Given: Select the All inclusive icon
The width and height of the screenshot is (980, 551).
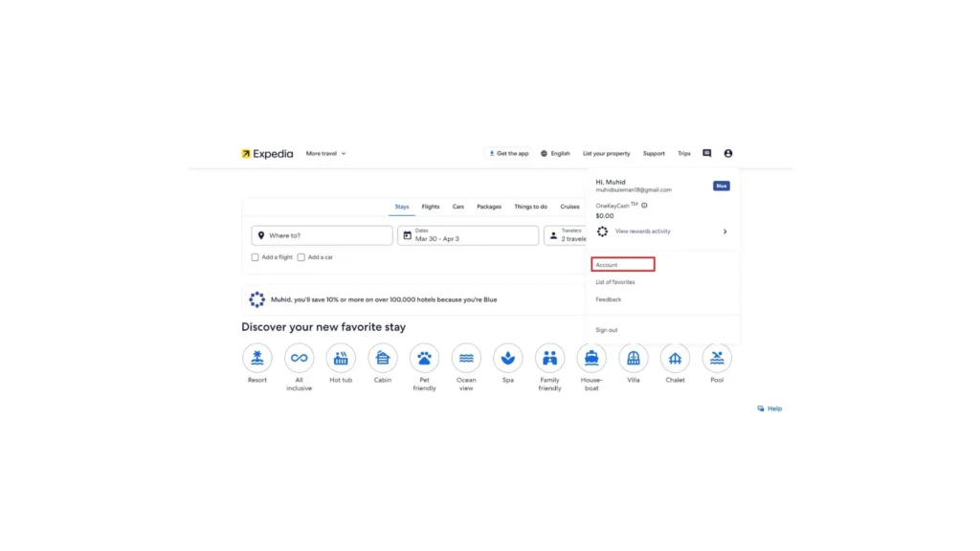Looking at the screenshot, I should pos(299,358).
